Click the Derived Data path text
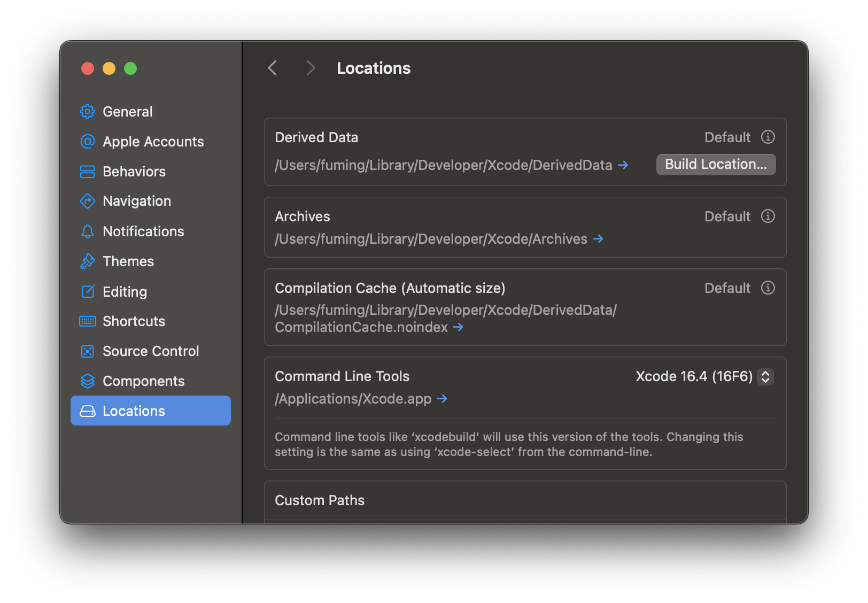868x603 pixels. pyautogui.click(x=444, y=165)
